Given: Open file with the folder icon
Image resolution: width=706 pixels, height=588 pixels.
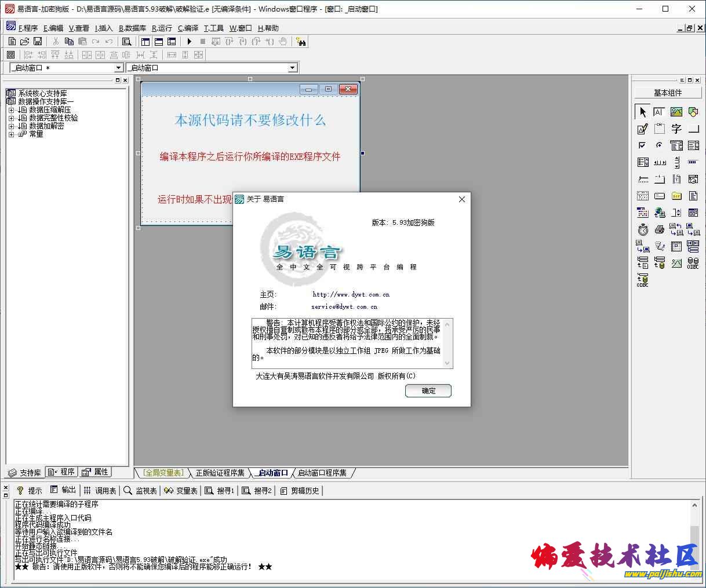Looking at the screenshot, I should (24, 41).
